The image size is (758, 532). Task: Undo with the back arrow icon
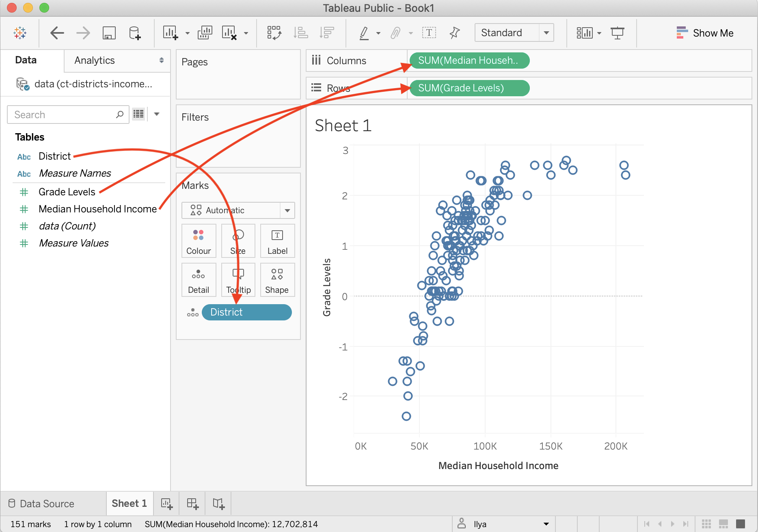[57, 33]
